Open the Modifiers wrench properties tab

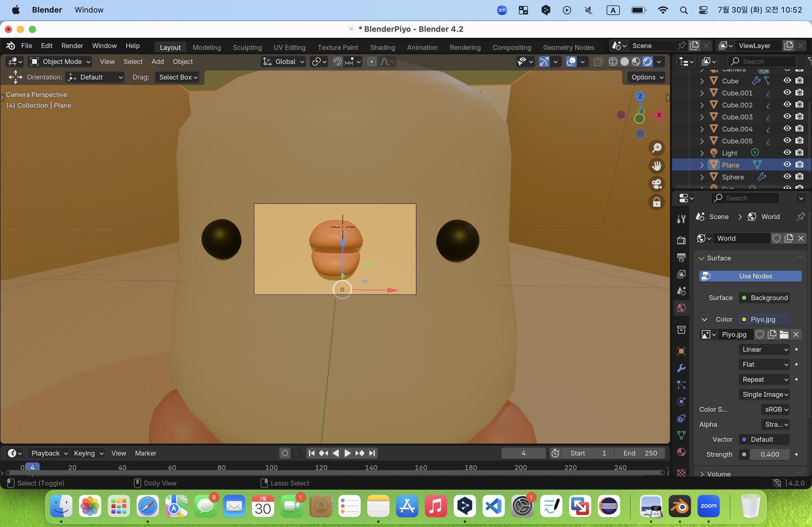tap(681, 368)
